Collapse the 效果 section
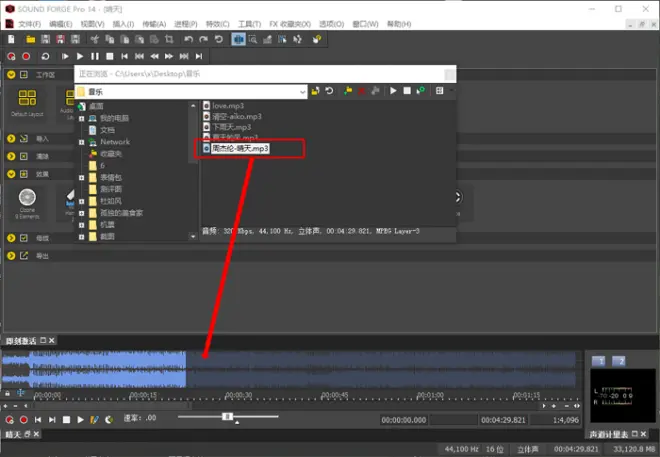 [11, 174]
